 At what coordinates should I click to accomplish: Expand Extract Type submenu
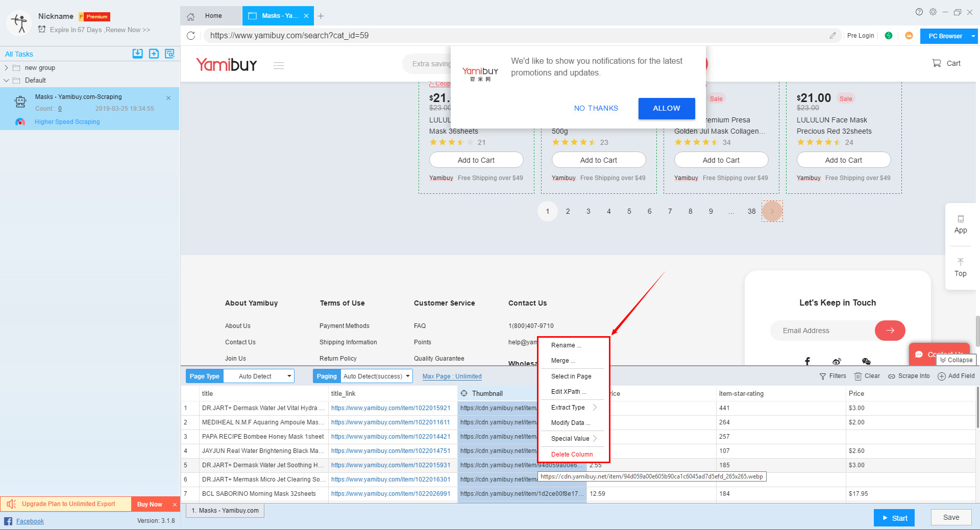(x=573, y=408)
